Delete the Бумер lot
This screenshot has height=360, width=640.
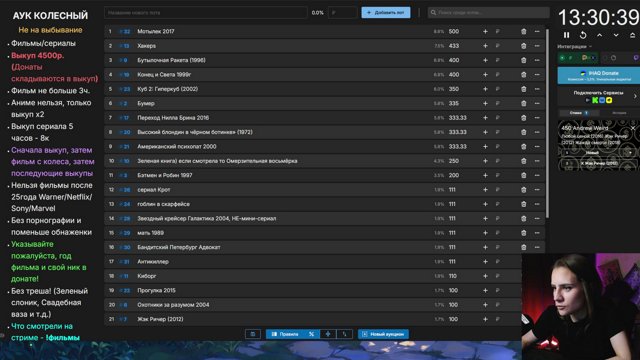(524, 103)
